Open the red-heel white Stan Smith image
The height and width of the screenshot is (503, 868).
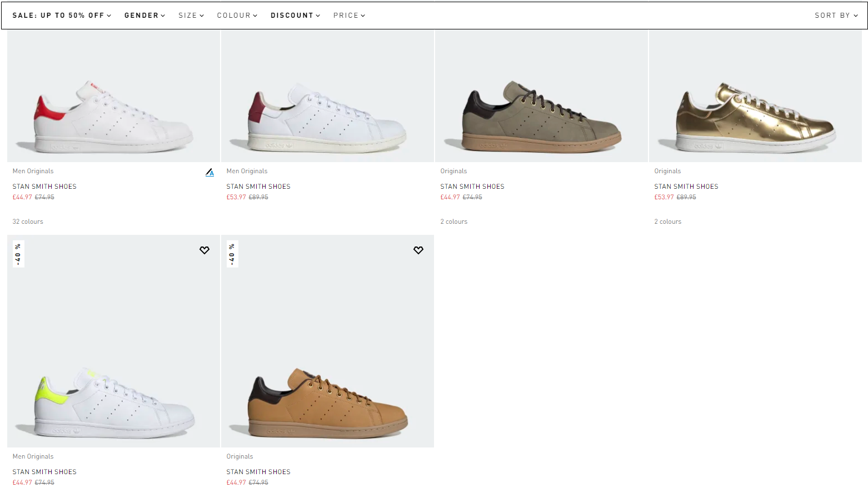pyautogui.click(x=113, y=95)
